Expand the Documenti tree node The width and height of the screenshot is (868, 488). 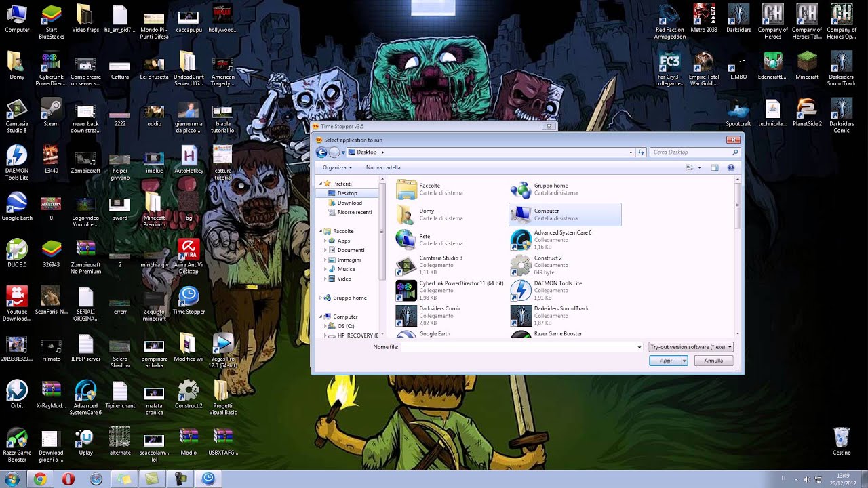pyautogui.click(x=325, y=250)
